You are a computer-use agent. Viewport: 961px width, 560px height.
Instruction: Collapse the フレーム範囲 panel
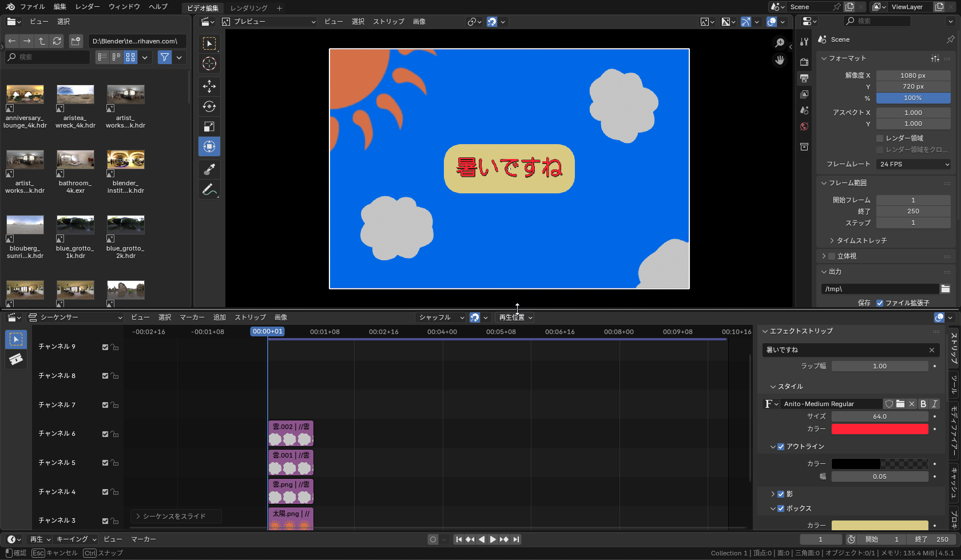pos(847,183)
